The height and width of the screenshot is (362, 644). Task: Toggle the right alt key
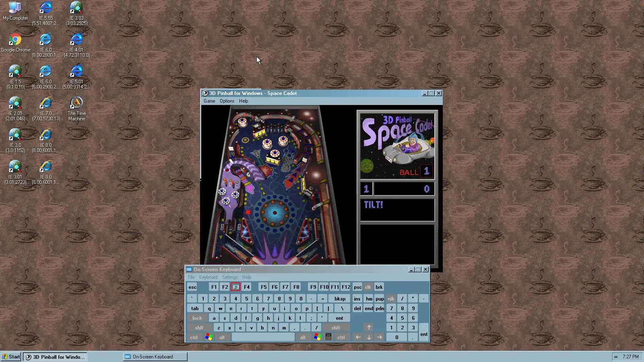tap(303, 337)
